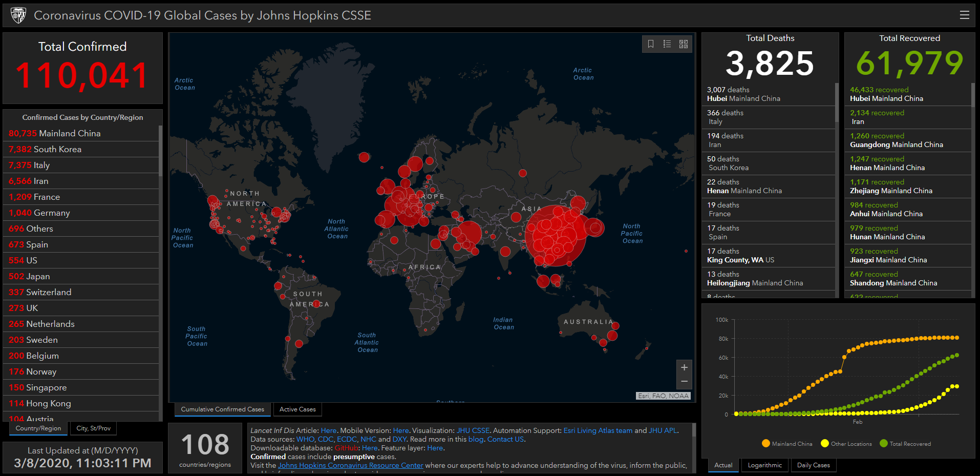The height and width of the screenshot is (476, 980).
Task: Select Singapore in confirmed cases list
Action: point(82,387)
